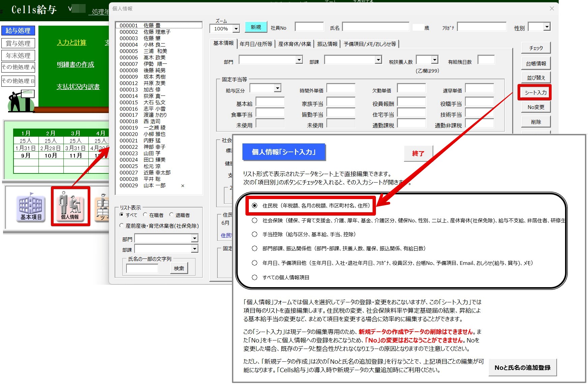Screen dimensions: 588x384
Task: Open 入力と計算 link in main window
Action: point(71,43)
